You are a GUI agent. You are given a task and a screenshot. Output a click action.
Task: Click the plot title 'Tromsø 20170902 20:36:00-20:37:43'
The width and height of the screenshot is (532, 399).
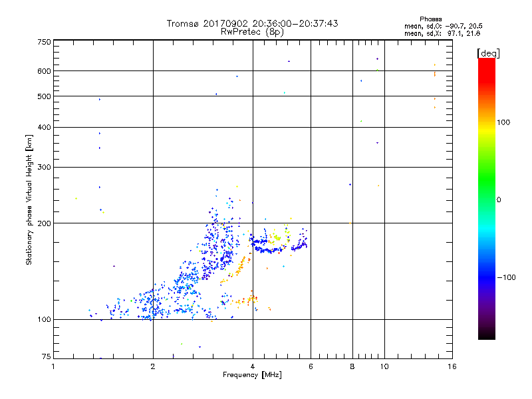click(x=252, y=23)
